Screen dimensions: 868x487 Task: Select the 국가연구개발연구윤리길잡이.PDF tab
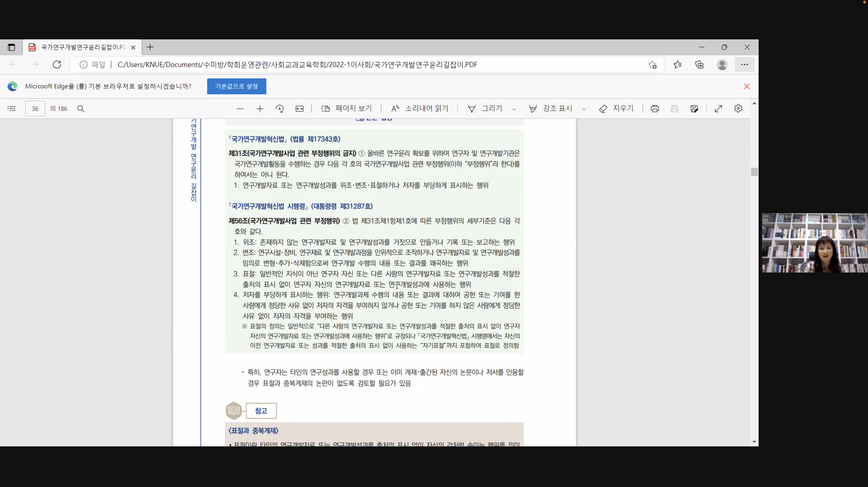[x=82, y=47]
